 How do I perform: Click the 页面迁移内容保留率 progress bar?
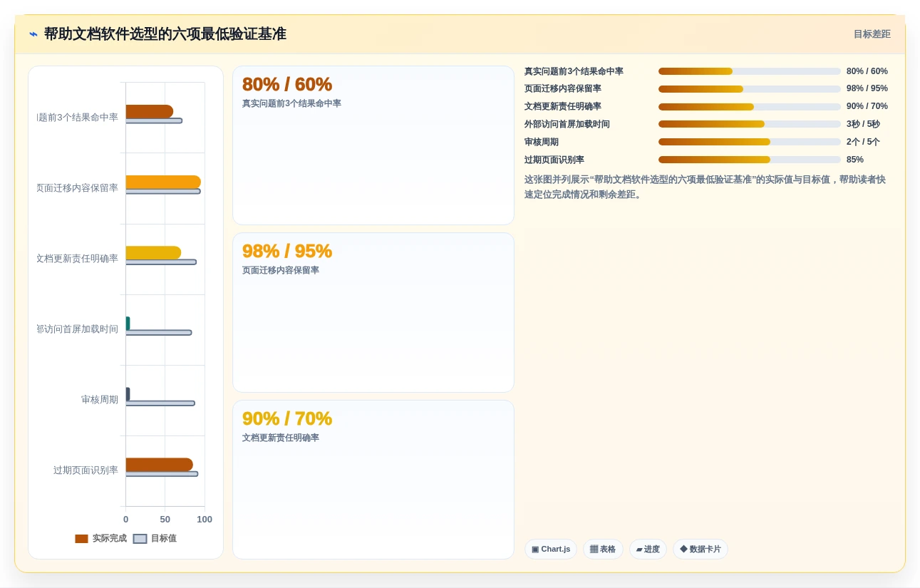click(749, 89)
